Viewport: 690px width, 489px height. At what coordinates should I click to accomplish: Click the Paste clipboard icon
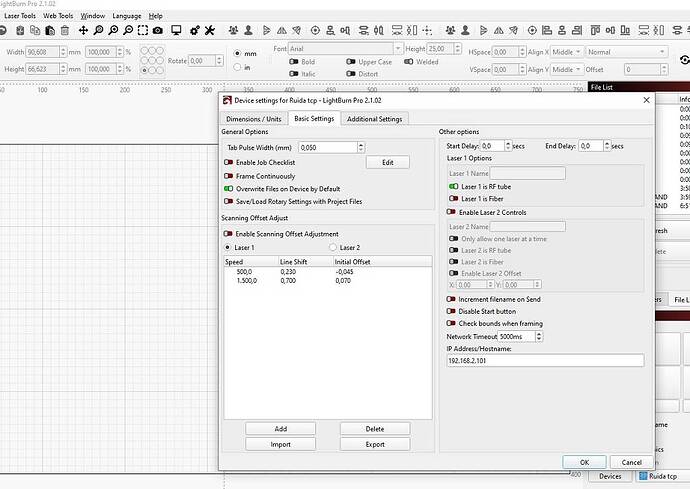pyautogui.click(x=50, y=30)
